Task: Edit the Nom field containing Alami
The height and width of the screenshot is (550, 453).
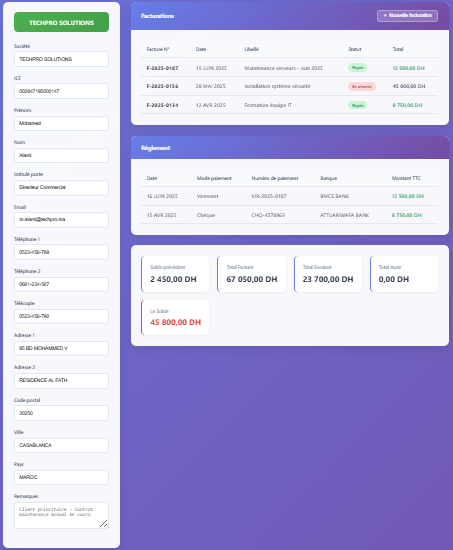Action: [61, 155]
